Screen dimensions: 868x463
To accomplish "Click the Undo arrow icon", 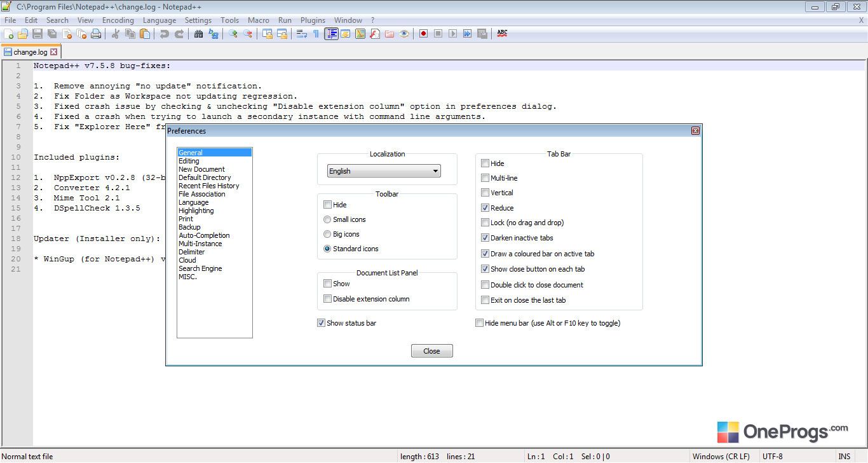I will click(165, 34).
